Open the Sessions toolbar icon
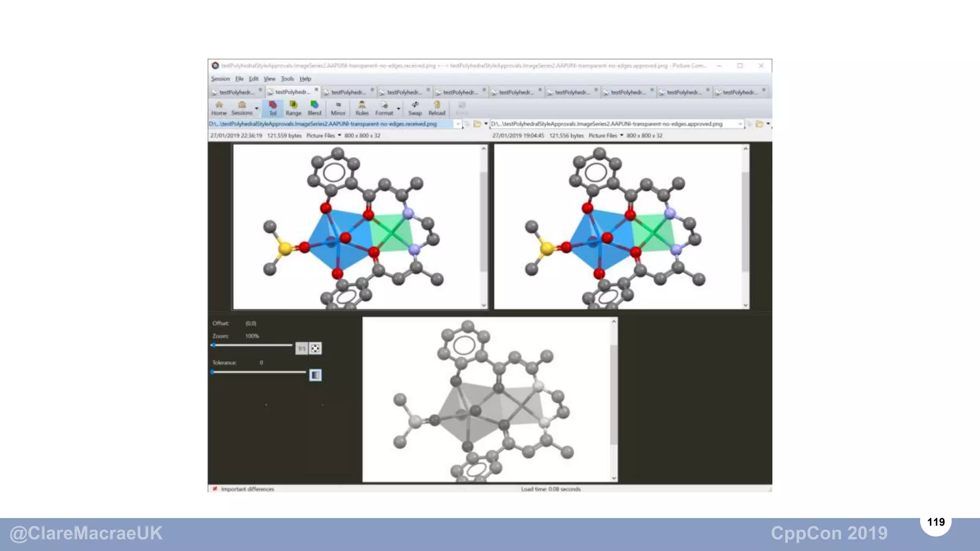Viewport: 980px width, 551px height. tap(242, 108)
